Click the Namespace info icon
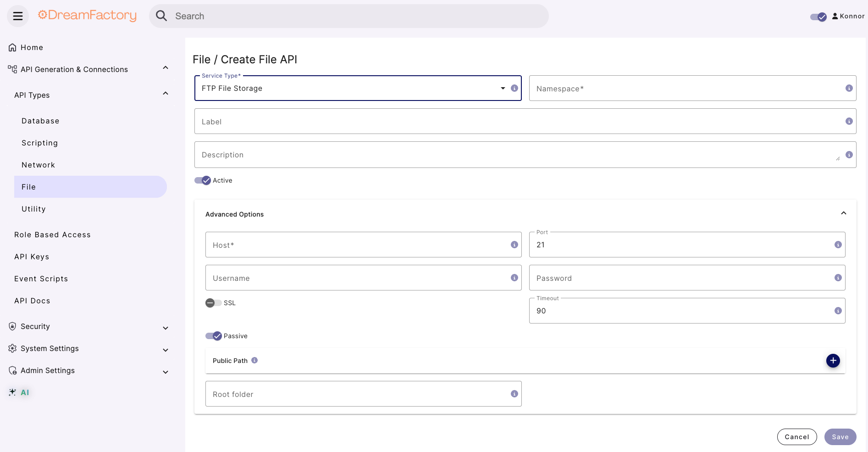 (849, 88)
